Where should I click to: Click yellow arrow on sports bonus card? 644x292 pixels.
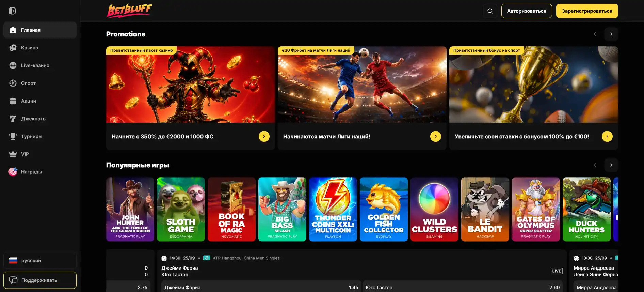(607, 136)
